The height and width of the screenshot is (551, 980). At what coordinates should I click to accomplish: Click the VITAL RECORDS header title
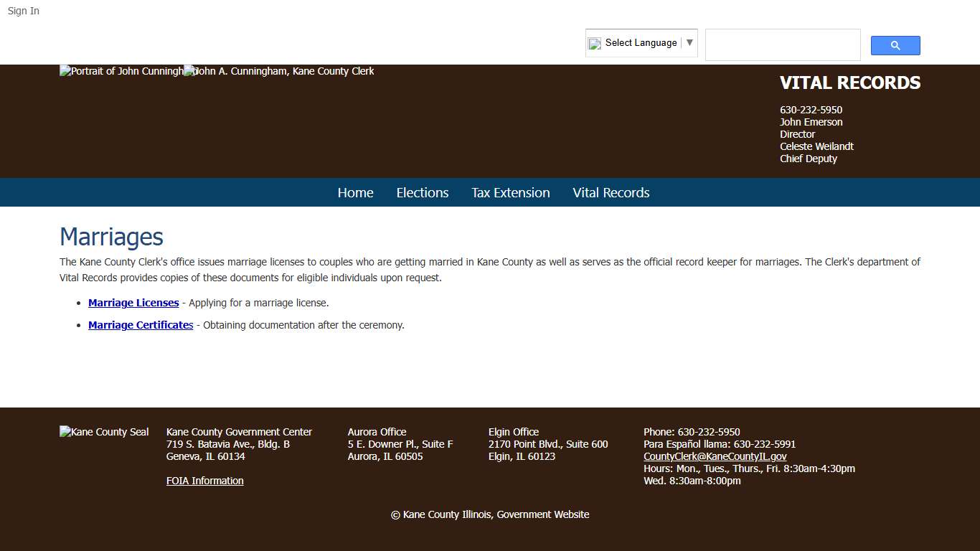(849, 83)
